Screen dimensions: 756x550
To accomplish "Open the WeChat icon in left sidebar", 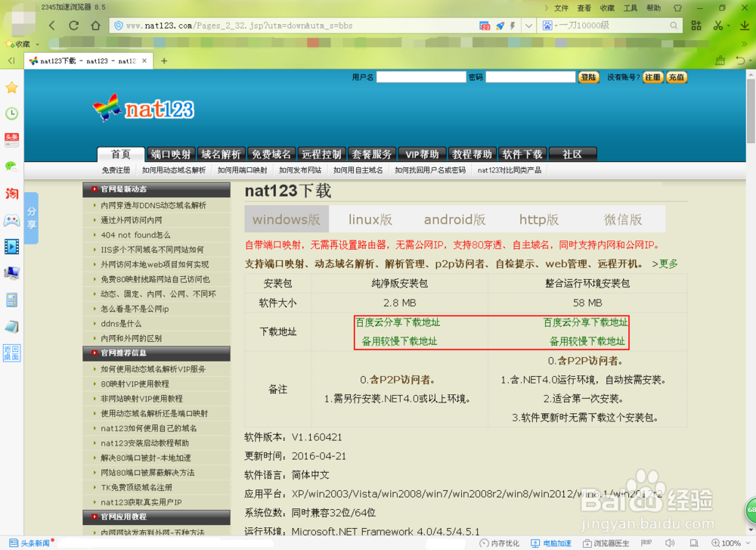I will [x=11, y=166].
